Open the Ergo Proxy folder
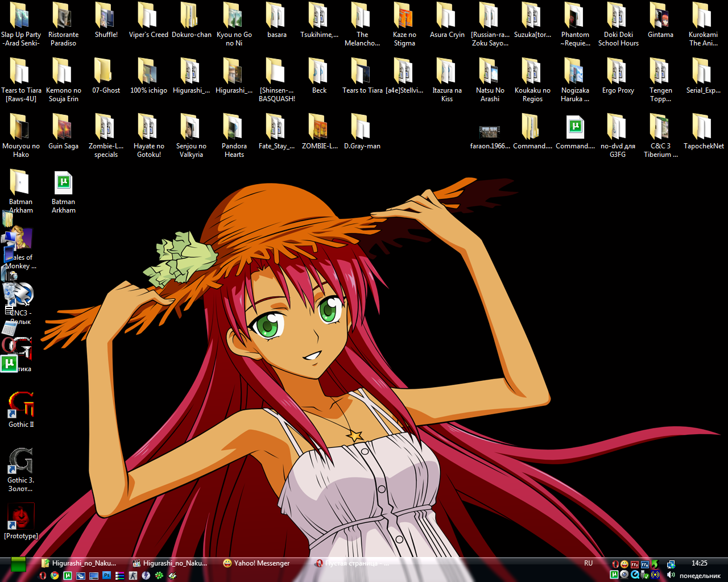The image size is (728, 582). [x=618, y=76]
